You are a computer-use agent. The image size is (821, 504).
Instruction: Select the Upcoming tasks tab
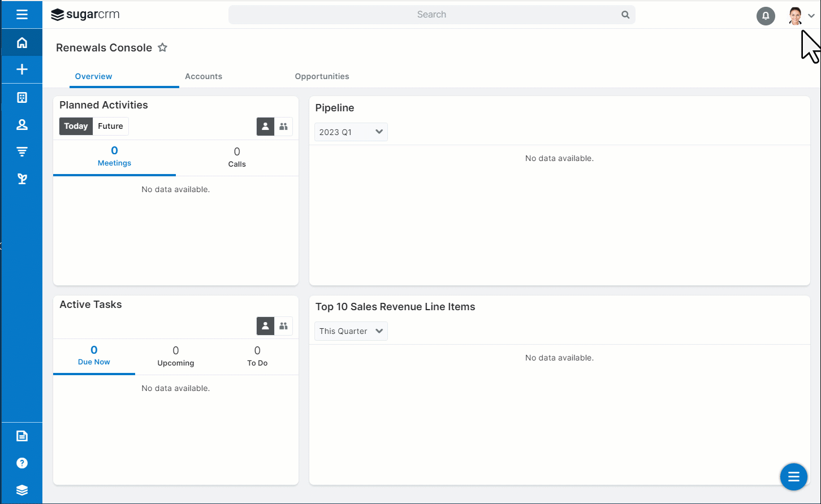pyautogui.click(x=175, y=357)
